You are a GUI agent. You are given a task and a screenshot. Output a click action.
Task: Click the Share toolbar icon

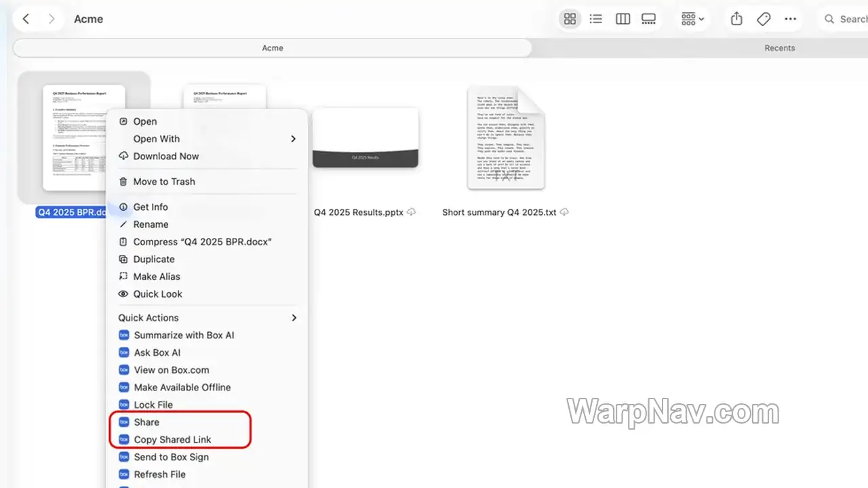point(736,19)
